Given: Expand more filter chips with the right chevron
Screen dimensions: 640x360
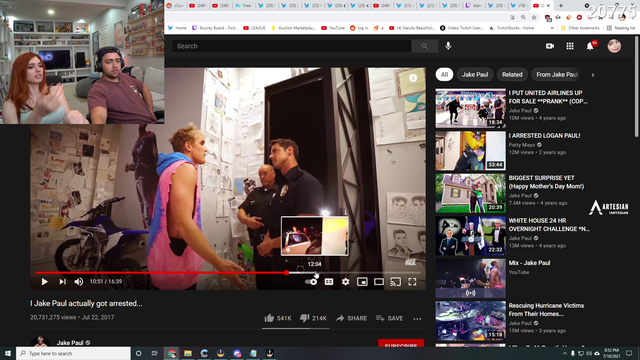Looking at the screenshot, I should click(593, 75).
